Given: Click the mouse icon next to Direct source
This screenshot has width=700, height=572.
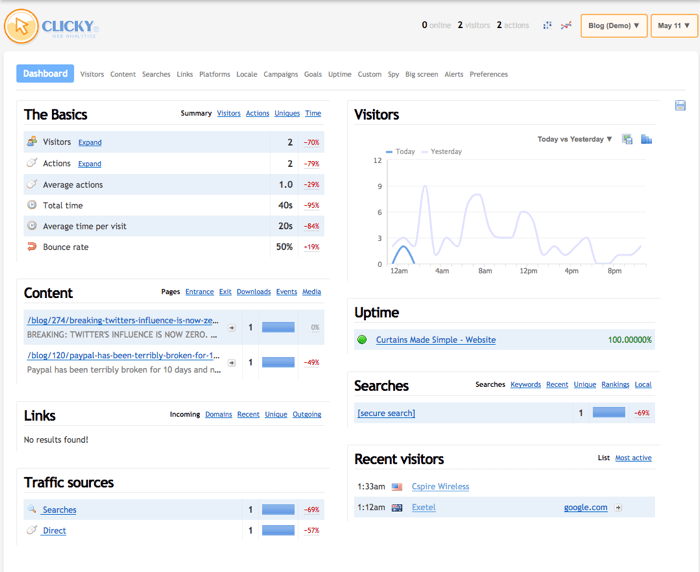Looking at the screenshot, I should [31, 530].
